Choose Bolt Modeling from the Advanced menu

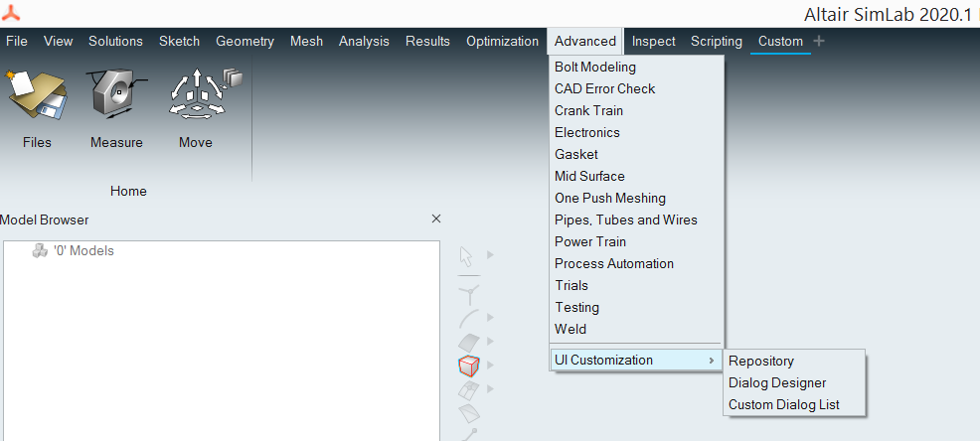pyautogui.click(x=595, y=67)
